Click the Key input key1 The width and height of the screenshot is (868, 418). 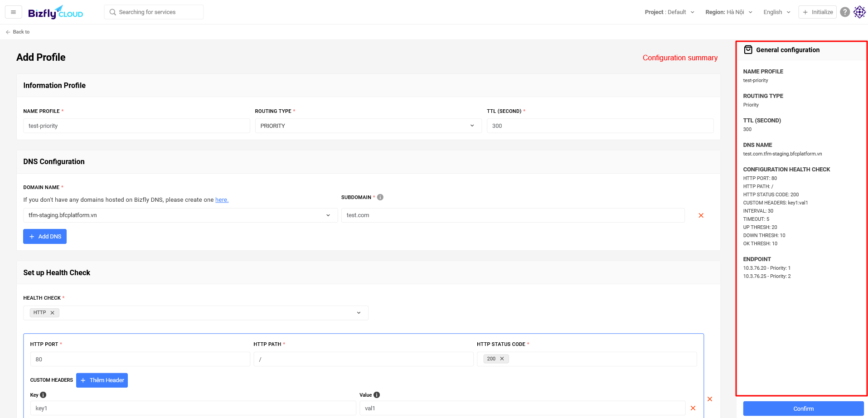click(x=193, y=408)
